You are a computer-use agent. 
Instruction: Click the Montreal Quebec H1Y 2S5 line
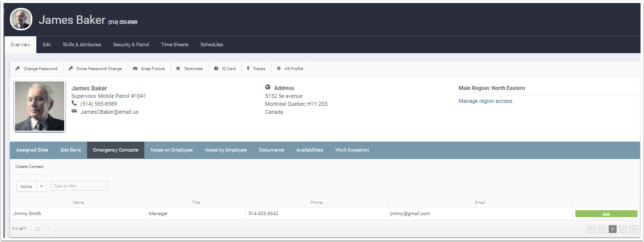pos(296,104)
